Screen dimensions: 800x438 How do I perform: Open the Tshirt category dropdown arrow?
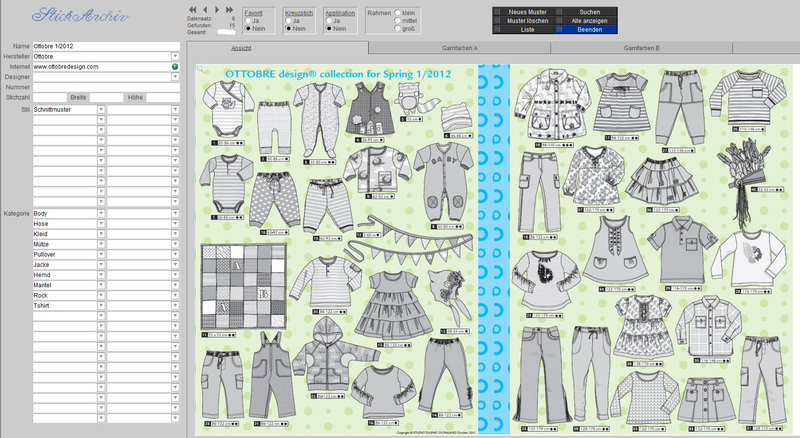coord(101,306)
